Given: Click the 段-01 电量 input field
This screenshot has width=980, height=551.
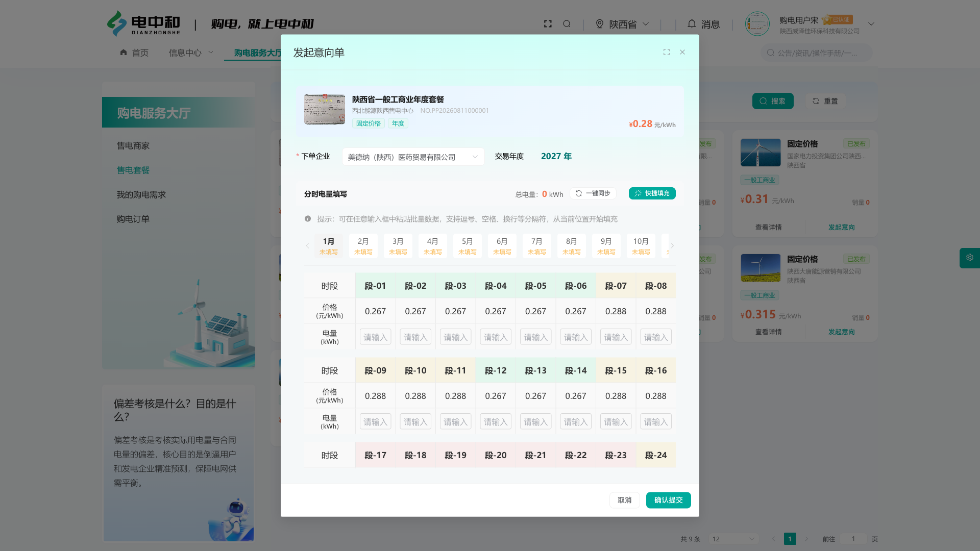Looking at the screenshot, I should [376, 337].
